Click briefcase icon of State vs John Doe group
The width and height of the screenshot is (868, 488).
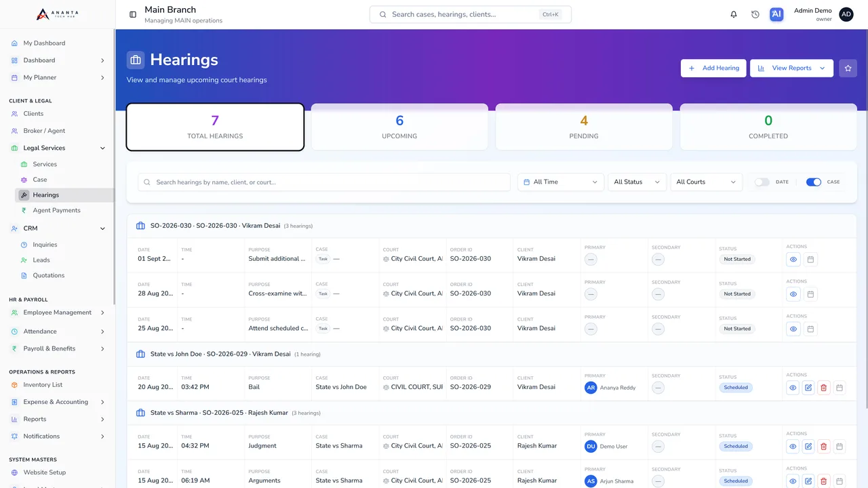point(140,354)
